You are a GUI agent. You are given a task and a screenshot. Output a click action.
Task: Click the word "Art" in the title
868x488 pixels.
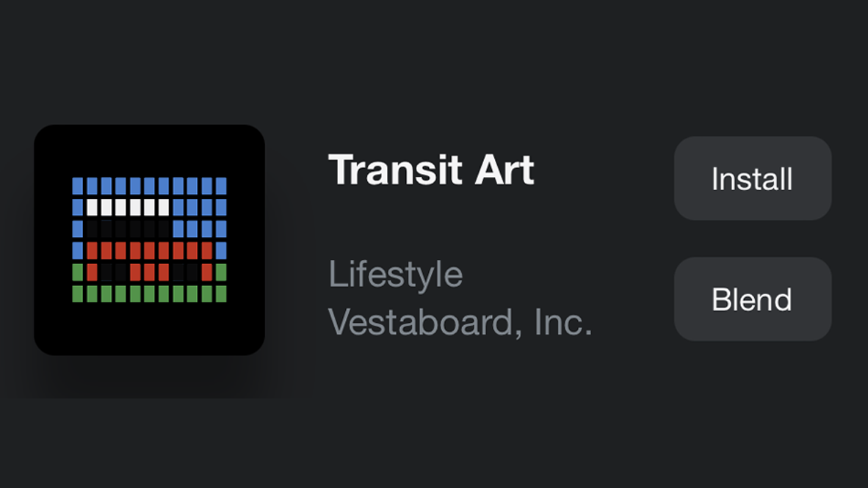point(504,170)
